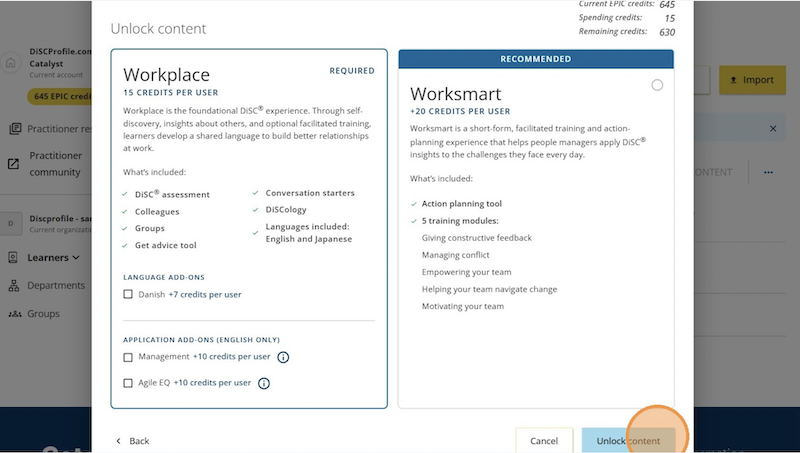Select the Worksmart radio button
Image resolution: width=800 pixels, height=453 pixels.
[x=657, y=85]
